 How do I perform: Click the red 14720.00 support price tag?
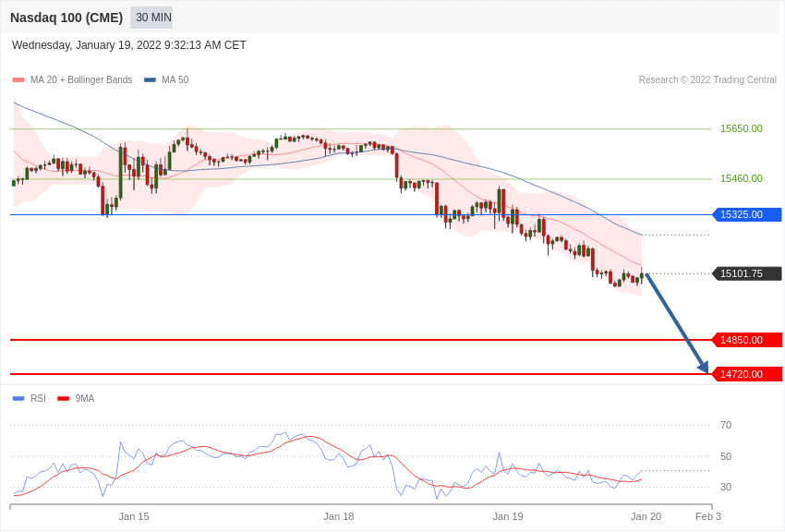point(746,374)
